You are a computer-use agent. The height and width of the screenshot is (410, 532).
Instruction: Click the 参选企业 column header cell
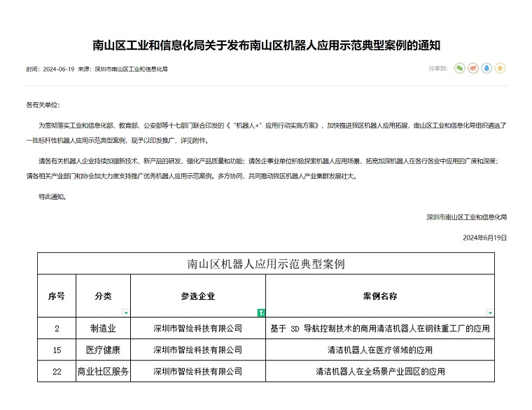coord(197,296)
